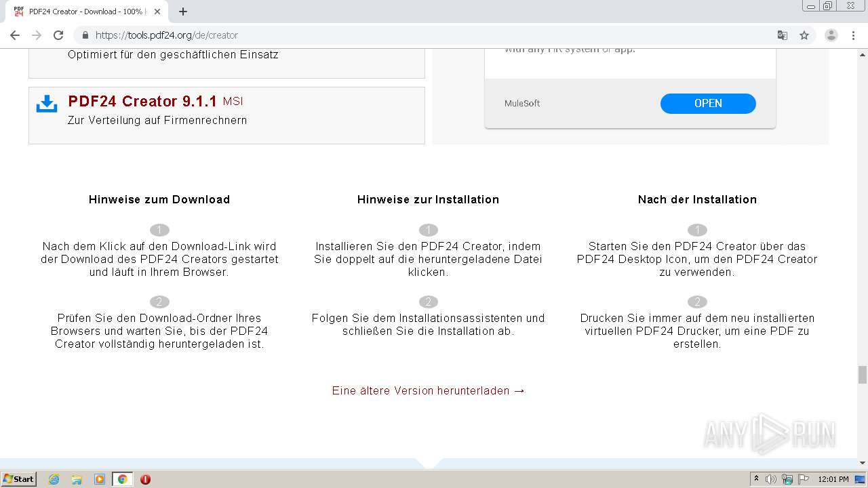The width and height of the screenshot is (868, 488).
Task: Open the Action Center flag tray icon
Action: coord(804,479)
